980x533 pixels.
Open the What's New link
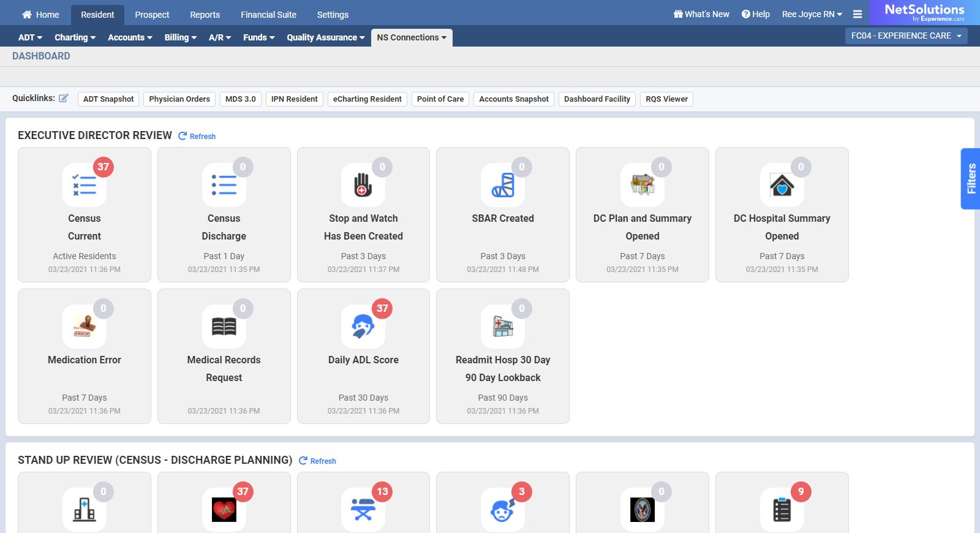[x=701, y=14]
